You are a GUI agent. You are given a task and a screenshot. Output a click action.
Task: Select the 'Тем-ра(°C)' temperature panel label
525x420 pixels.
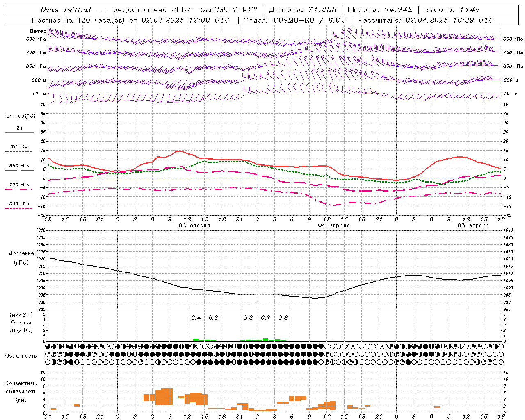19,116
